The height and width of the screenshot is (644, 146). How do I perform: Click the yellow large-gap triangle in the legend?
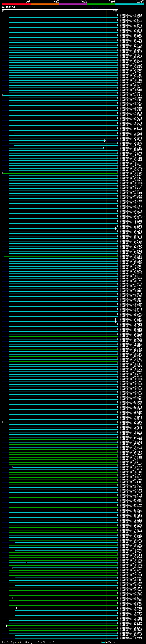[19, 642]
